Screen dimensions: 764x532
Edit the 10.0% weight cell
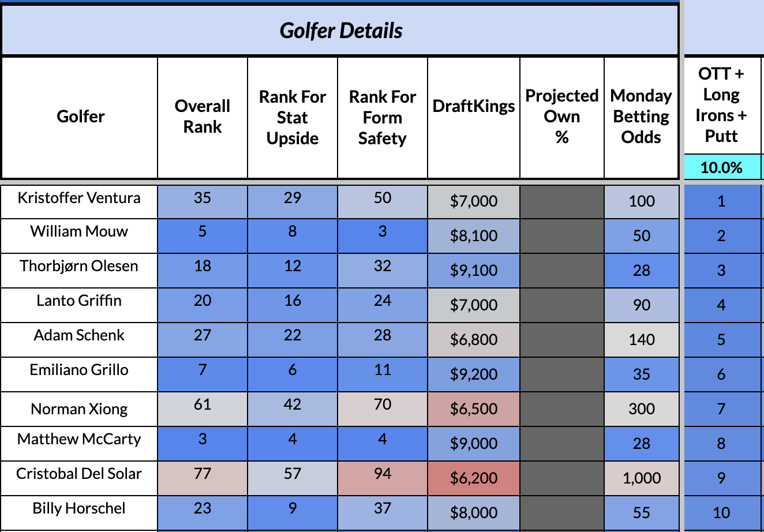721,167
